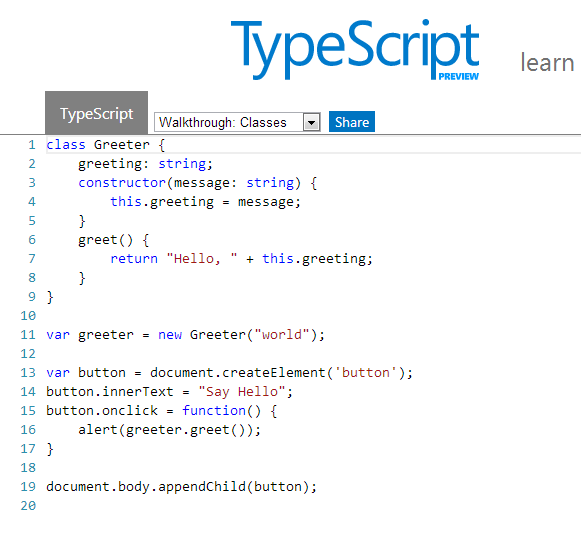The height and width of the screenshot is (557, 581).
Task: Open the learn navigation link
Action: (x=547, y=63)
